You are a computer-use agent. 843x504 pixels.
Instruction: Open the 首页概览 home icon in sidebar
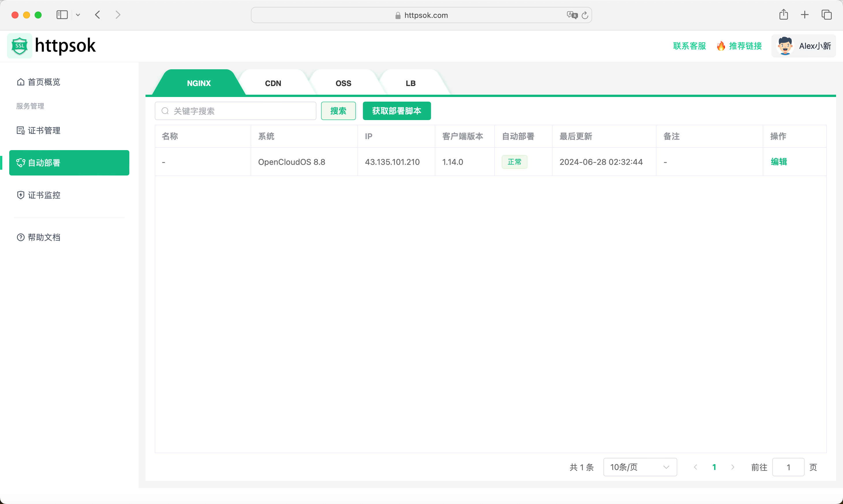[20, 82]
